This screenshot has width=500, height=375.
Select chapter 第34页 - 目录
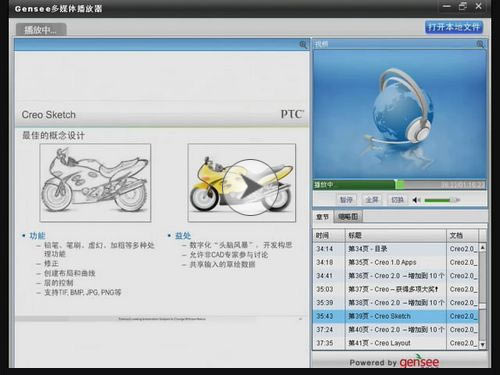(396, 249)
